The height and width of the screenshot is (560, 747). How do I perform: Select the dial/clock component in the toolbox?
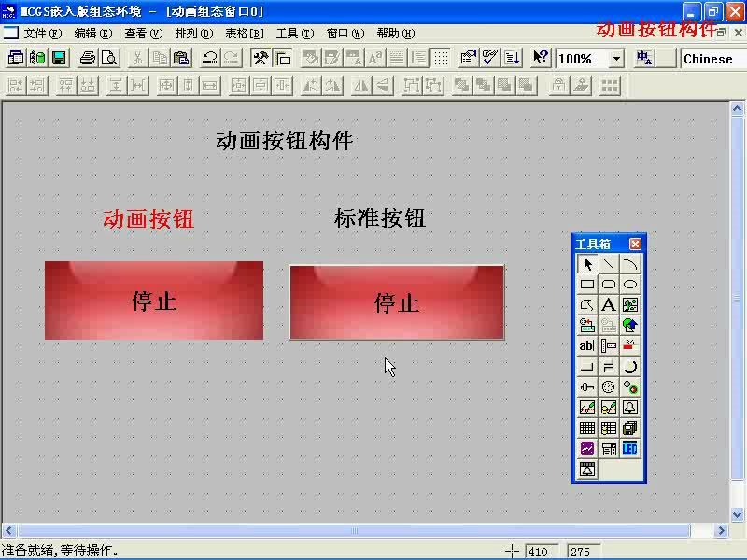tap(610, 386)
